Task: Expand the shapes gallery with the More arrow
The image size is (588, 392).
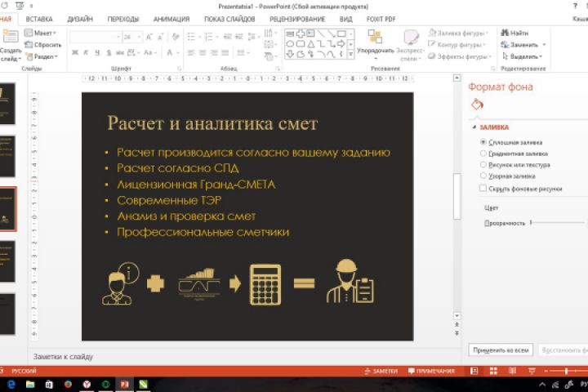Action: pos(351,55)
